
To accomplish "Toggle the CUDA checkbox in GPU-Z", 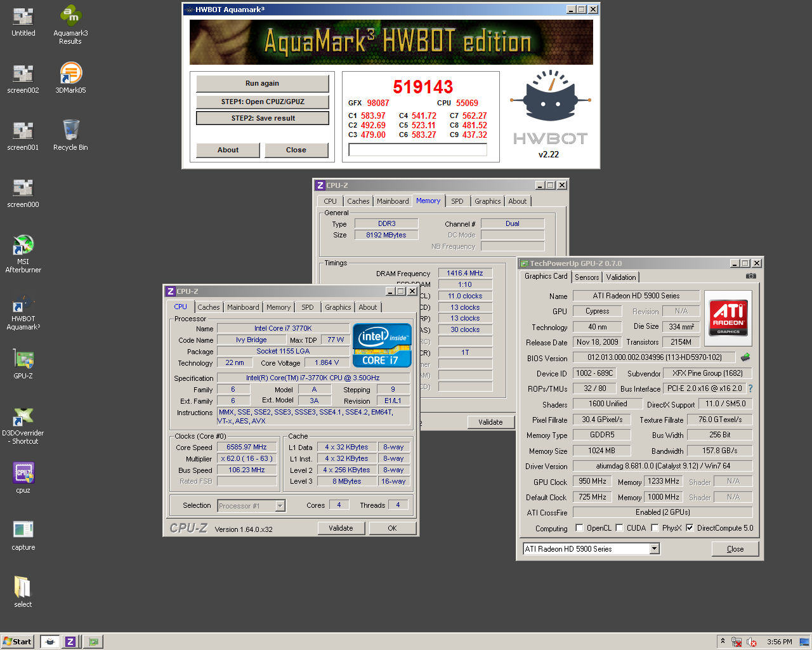I will click(619, 527).
